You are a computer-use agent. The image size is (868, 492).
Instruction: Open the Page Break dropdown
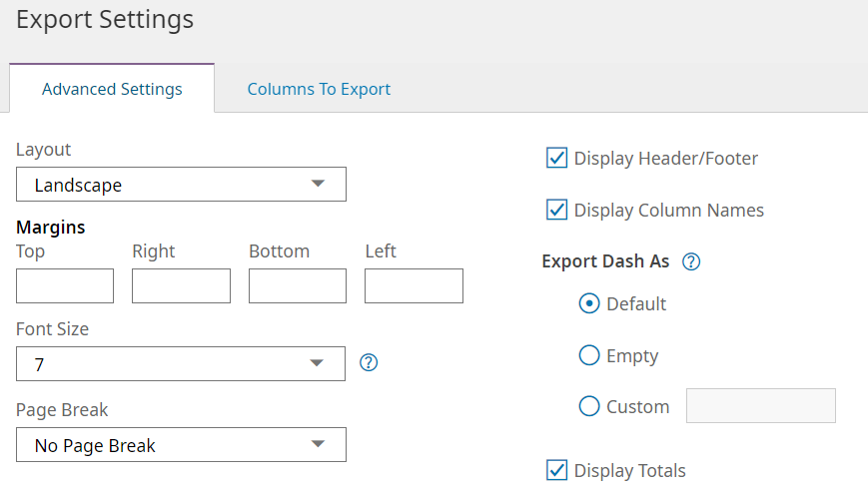(x=181, y=445)
